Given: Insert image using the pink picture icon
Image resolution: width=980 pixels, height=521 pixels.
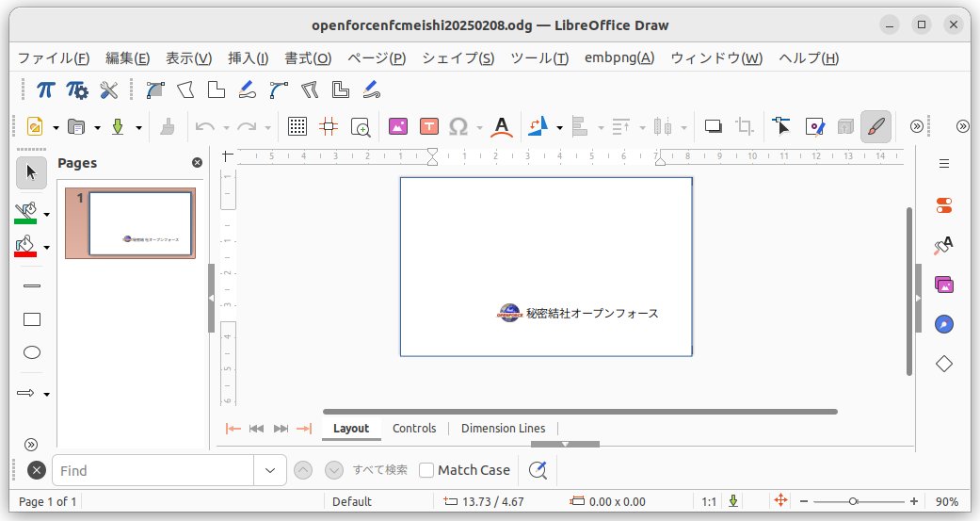Looking at the screenshot, I should pos(398,127).
